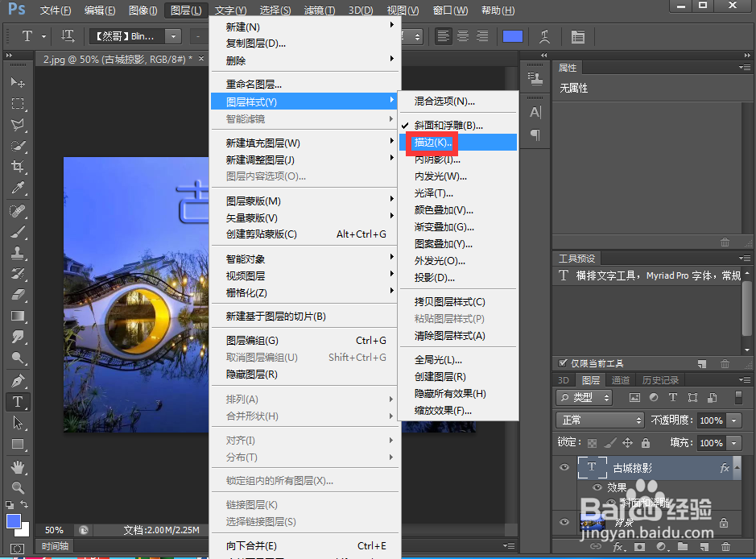Select the Horizontal Type tool
The width and height of the screenshot is (756, 559).
pos(18,402)
